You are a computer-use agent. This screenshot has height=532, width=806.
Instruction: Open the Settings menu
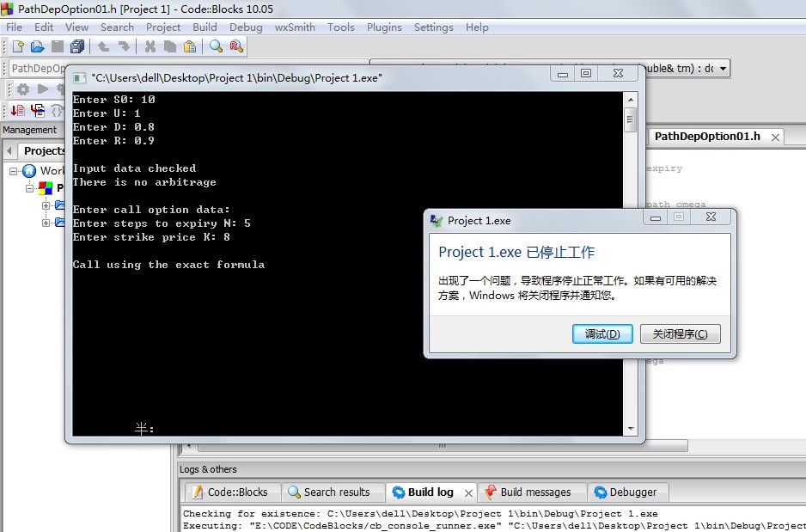coord(433,28)
